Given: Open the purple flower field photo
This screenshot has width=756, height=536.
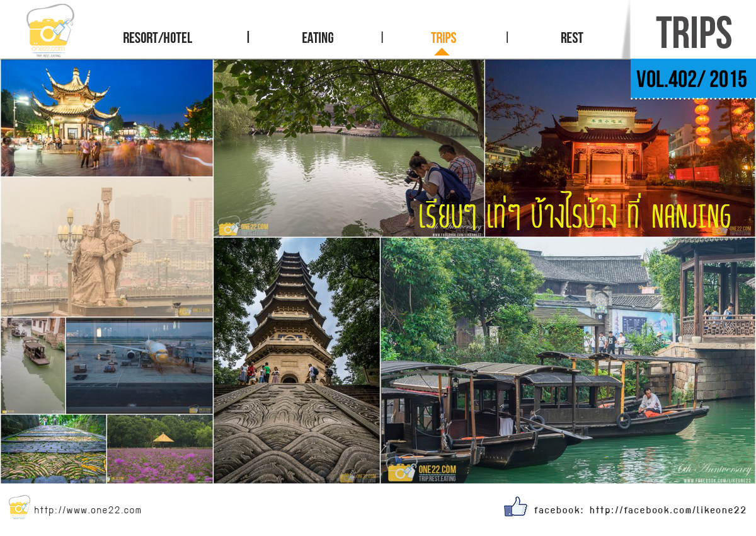Looking at the screenshot, I should coord(160,449).
